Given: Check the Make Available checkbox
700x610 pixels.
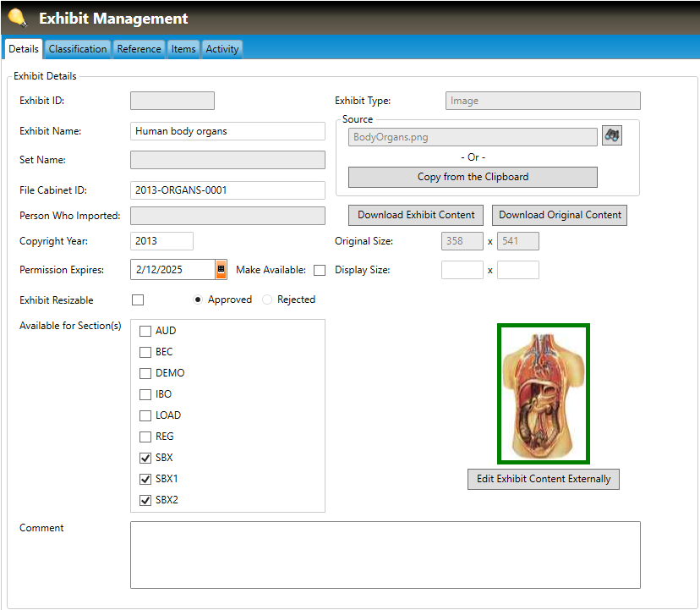Looking at the screenshot, I should click(319, 271).
